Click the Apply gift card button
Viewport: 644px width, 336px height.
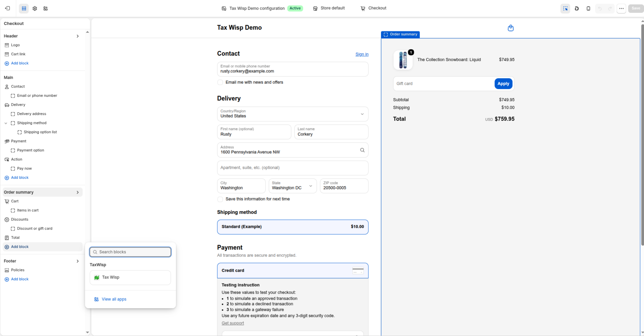click(x=503, y=83)
